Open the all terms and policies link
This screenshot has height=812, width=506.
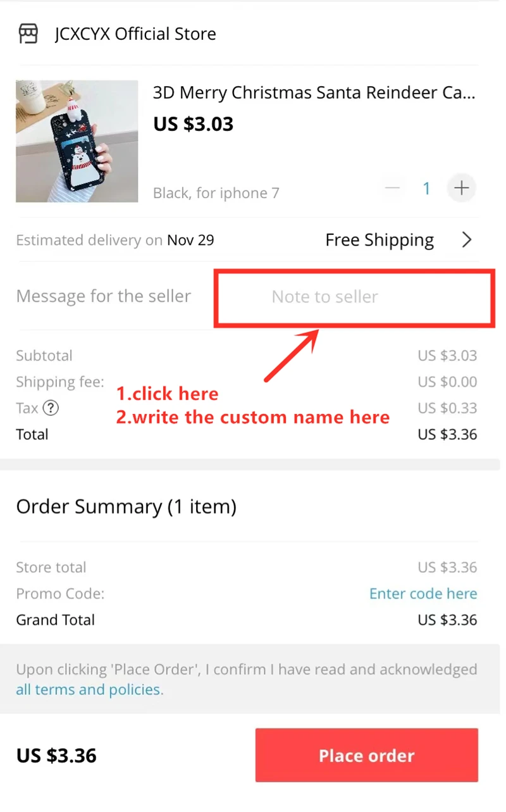pos(89,690)
